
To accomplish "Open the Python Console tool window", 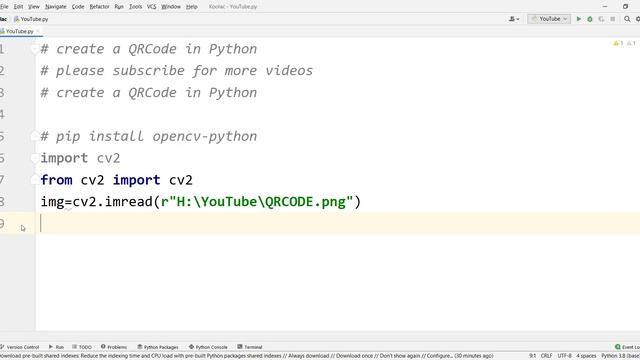I will pos(208,347).
